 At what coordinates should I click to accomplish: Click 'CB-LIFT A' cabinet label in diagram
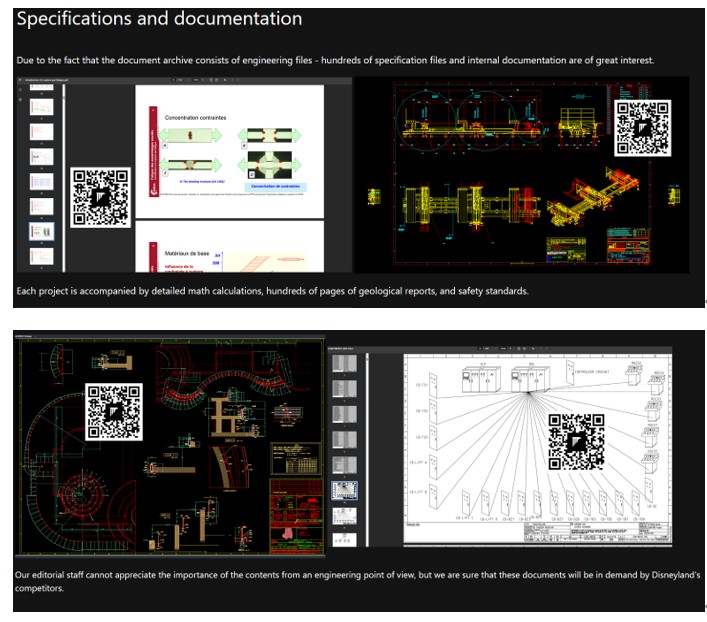(x=418, y=462)
